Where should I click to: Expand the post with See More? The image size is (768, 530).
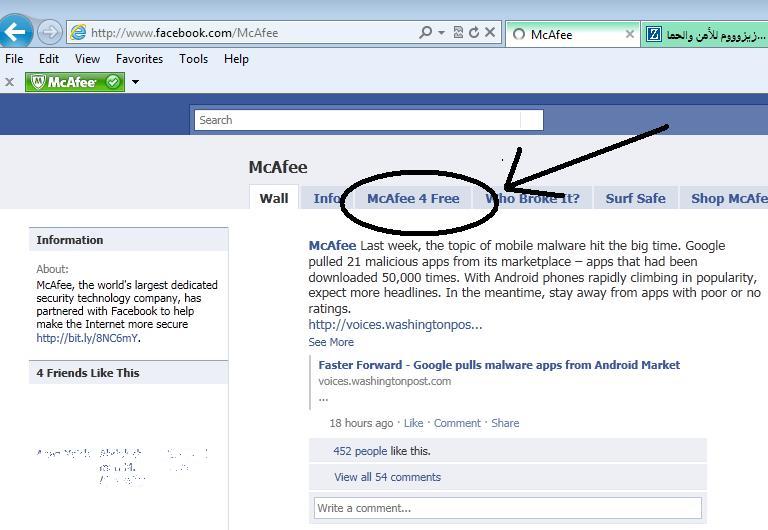(331, 342)
